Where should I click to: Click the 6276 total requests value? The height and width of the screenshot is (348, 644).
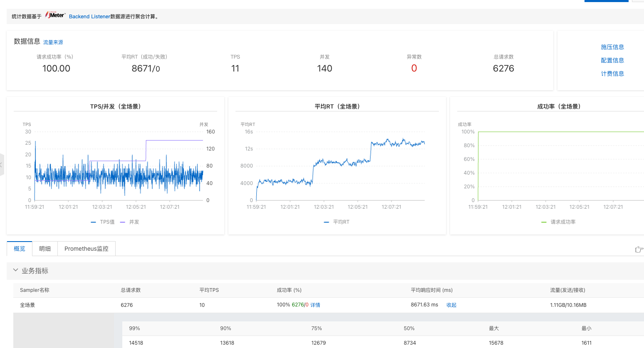coord(503,69)
